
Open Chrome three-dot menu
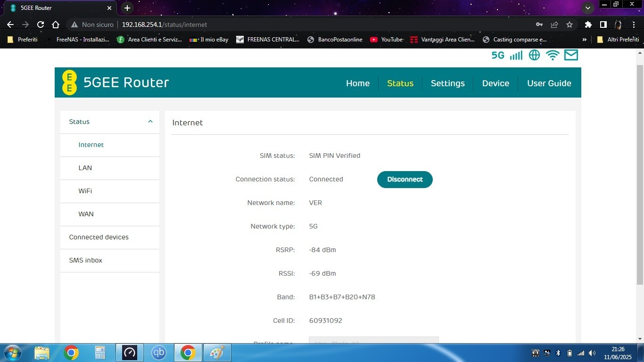633,25
